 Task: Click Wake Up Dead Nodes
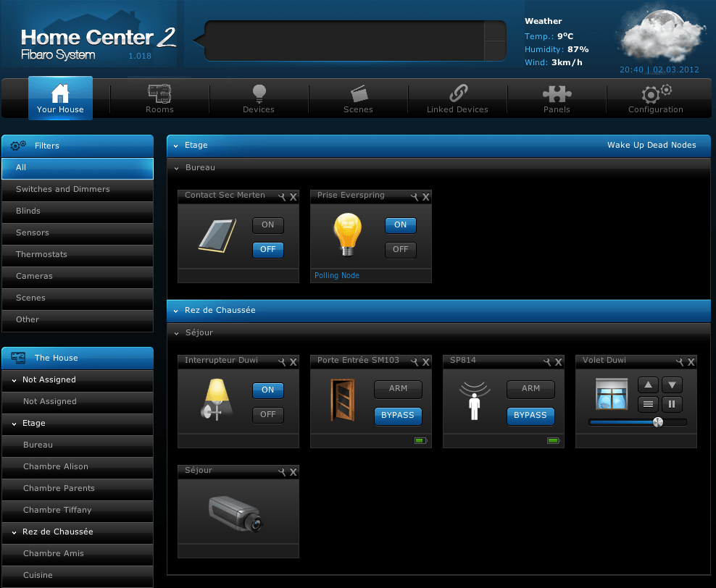tap(652, 145)
